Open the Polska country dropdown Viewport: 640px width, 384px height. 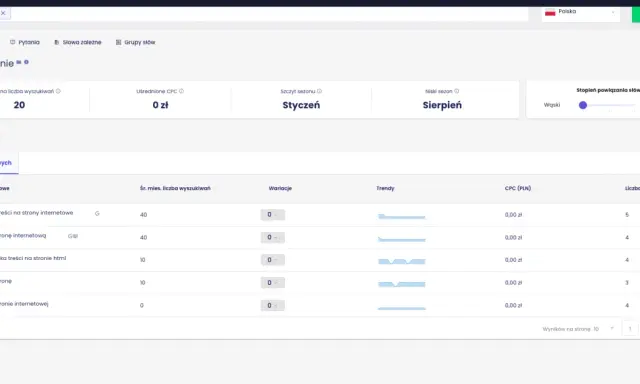point(580,13)
